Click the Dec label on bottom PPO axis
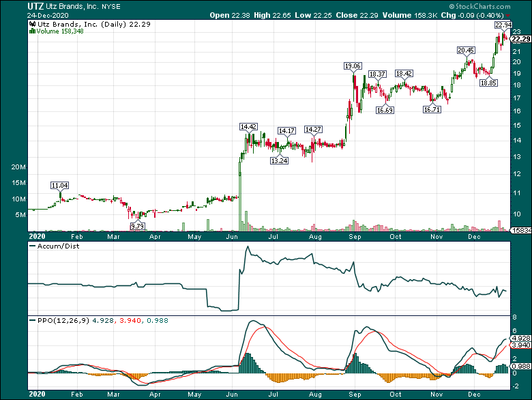 (x=474, y=395)
